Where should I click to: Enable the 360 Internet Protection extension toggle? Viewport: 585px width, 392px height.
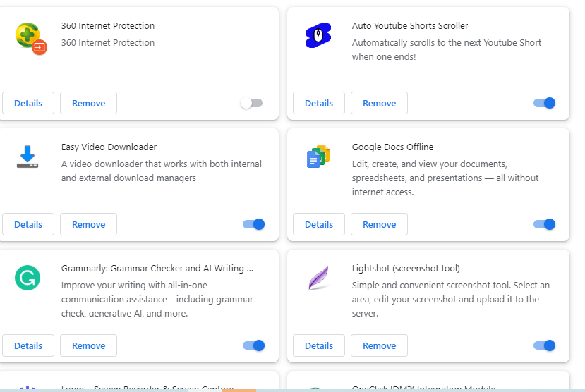(251, 103)
